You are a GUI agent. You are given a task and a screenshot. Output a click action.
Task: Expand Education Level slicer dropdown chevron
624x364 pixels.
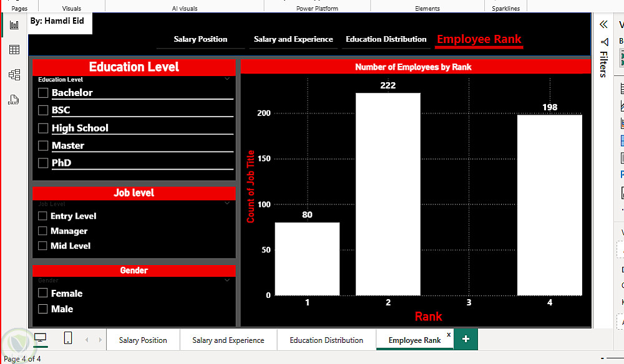[x=227, y=79]
